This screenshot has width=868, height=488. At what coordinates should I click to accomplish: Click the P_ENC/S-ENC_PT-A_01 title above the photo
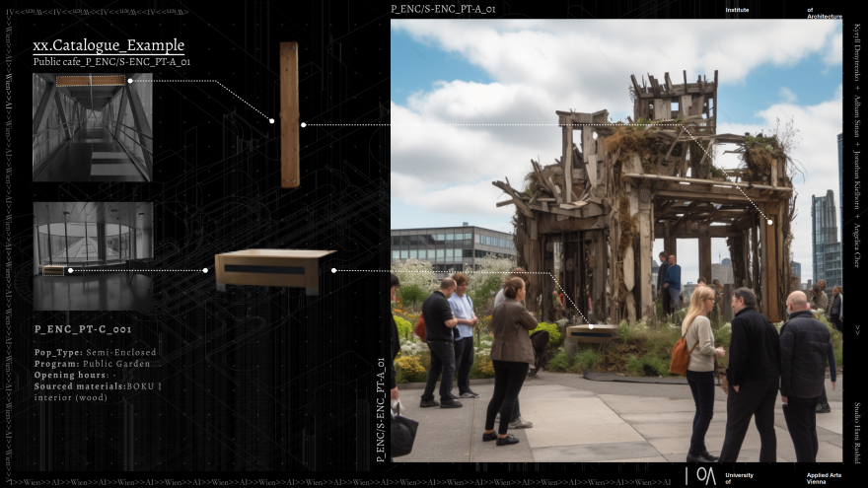(443, 9)
